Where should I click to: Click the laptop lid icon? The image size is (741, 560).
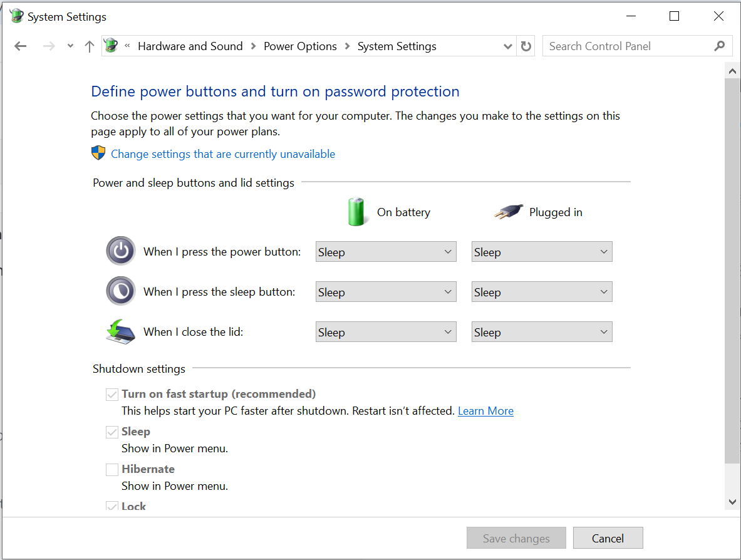120,332
